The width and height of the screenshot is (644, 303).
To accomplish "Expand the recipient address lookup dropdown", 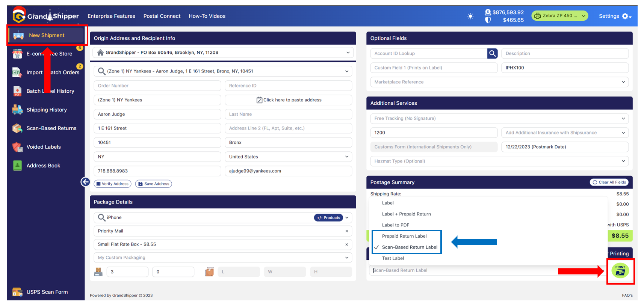I will [346, 71].
